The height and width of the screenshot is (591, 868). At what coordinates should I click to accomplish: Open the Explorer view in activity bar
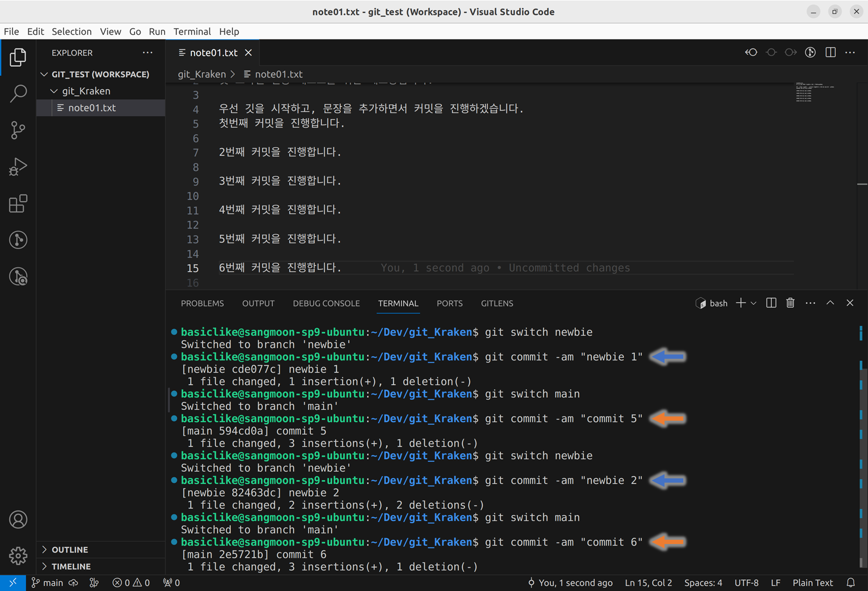coord(18,57)
